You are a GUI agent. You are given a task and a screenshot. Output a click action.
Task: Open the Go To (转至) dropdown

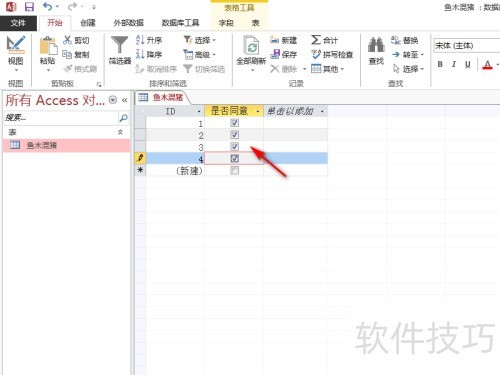click(407, 54)
